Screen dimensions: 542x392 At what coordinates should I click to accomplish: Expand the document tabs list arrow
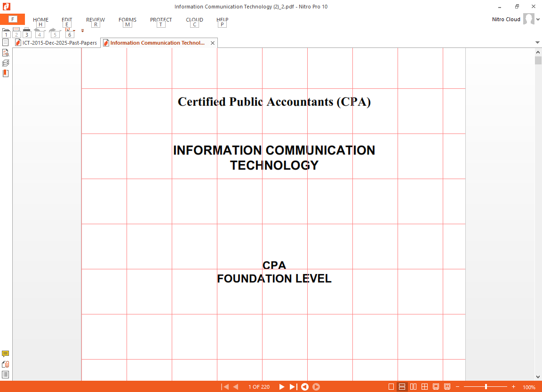point(537,42)
